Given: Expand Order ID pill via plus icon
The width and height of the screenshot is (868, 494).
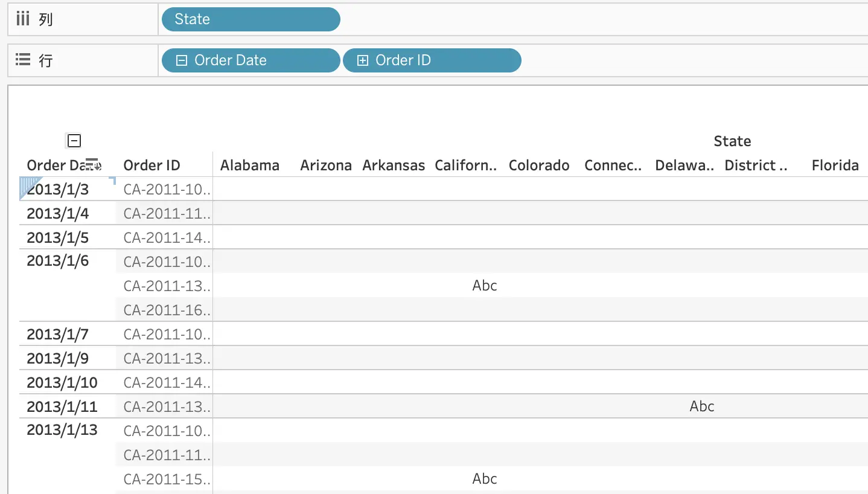Looking at the screenshot, I should pyautogui.click(x=362, y=60).
